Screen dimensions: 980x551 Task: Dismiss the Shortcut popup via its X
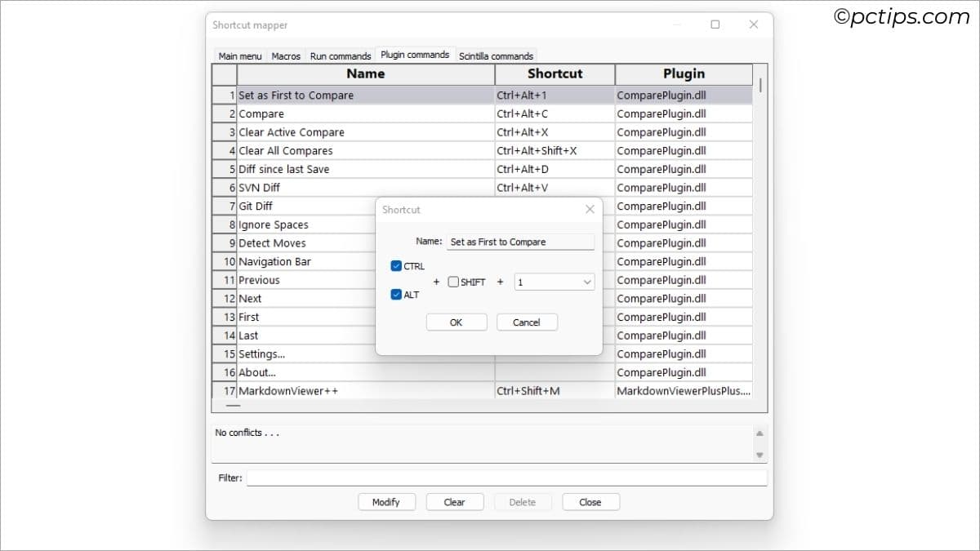click(590, 209)
